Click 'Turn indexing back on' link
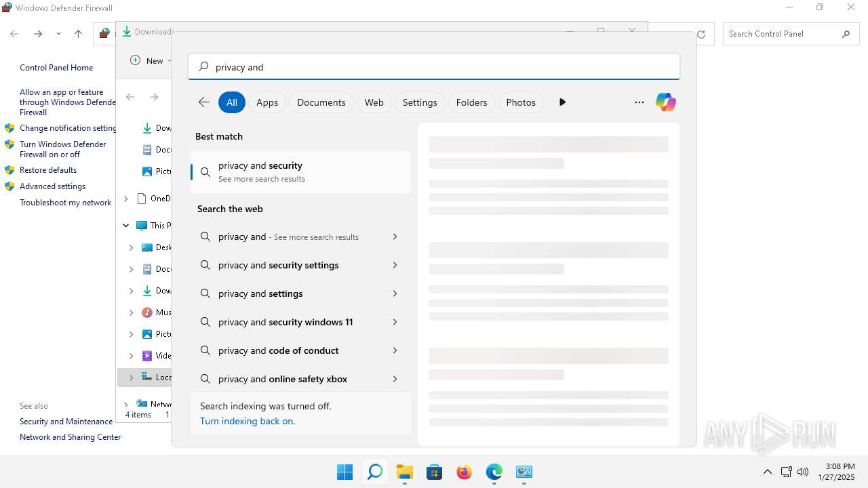This screenshot has width=868, height=488. pyautogui.click(x=248, y=421)
